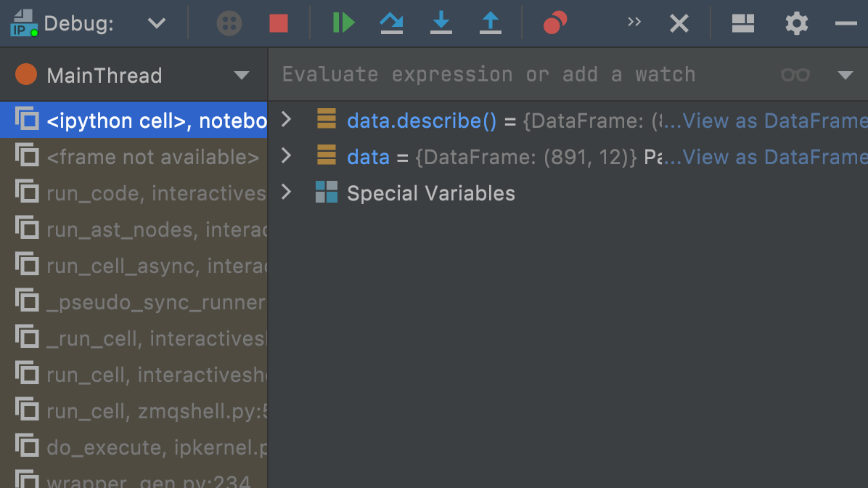The width and height of the screenshot is (868, 488).
Task: Show more hidden toolbar actions
Action: (x=634, y=23)
